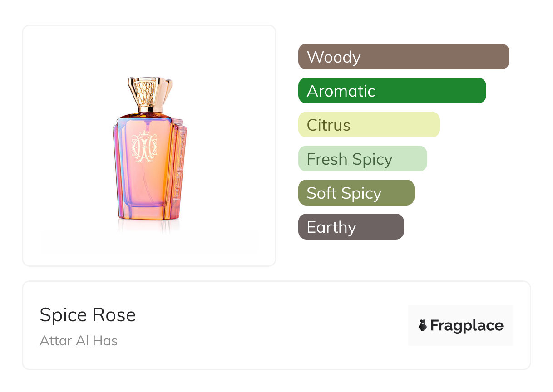
Task: Select the green Aromatic accord bar
Action: [392, 91]
